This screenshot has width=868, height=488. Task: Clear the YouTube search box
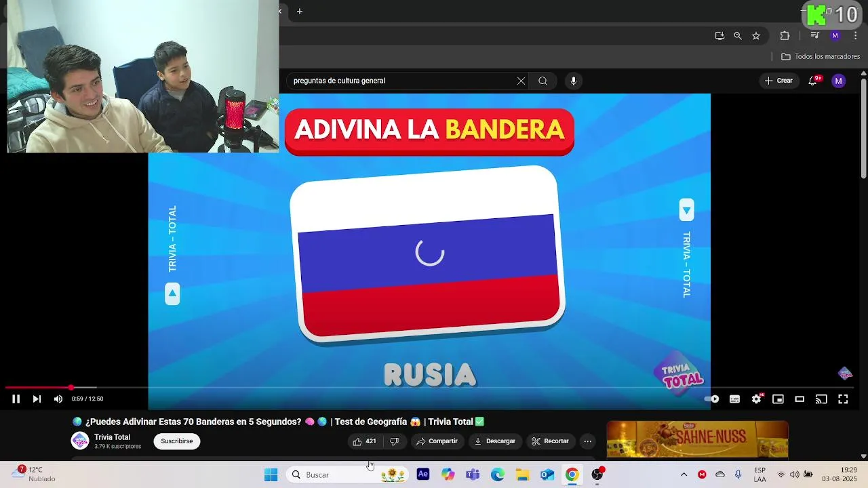point(521,81)
